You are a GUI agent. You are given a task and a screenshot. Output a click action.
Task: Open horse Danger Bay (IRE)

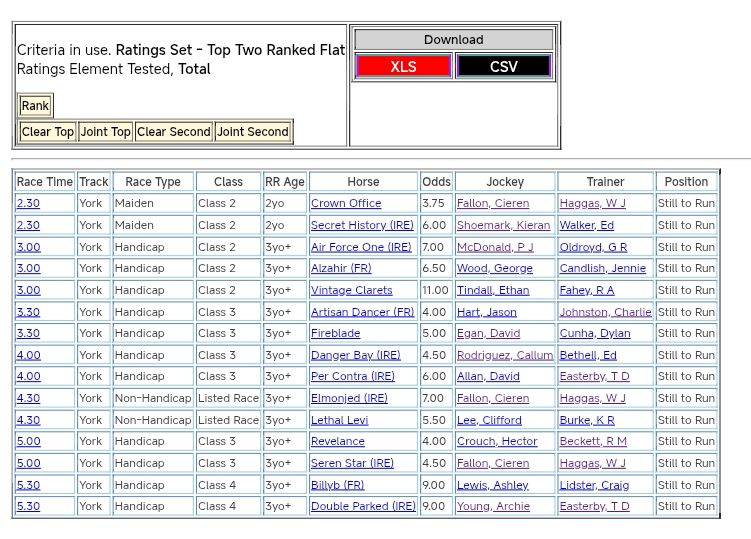point(355,356)
